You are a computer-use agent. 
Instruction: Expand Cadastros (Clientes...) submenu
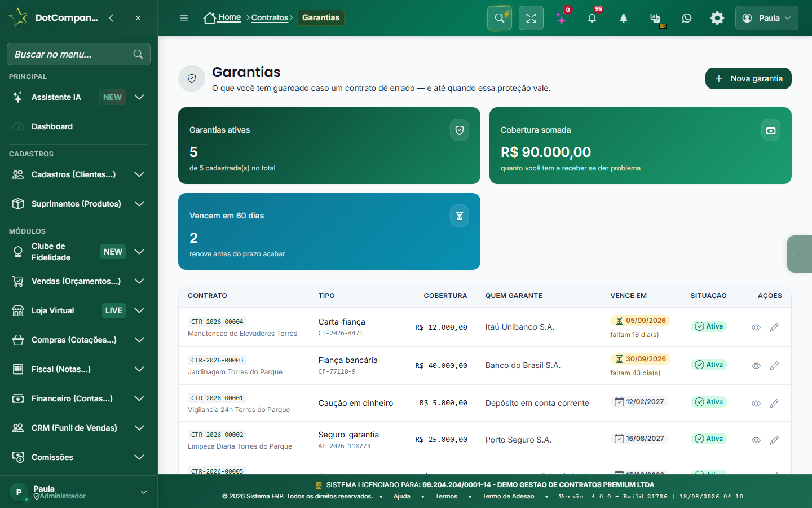coord(78,174)
